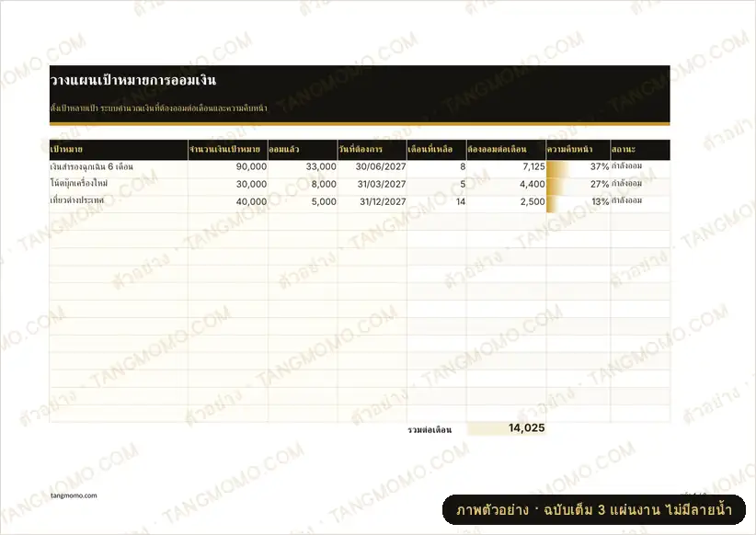Screen dimensions: 756x535
Task: Click the target amount 40,000
Action: [x=251, y=201]
